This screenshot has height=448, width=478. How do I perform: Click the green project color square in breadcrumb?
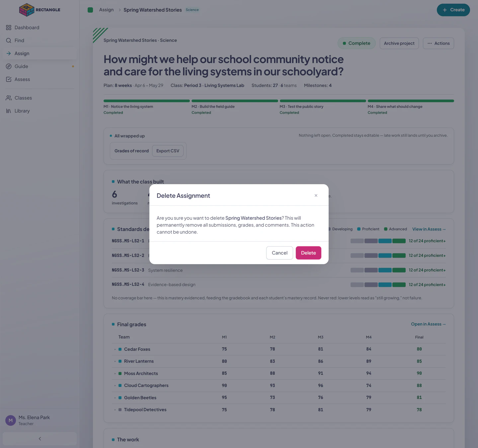coord(90,10)
